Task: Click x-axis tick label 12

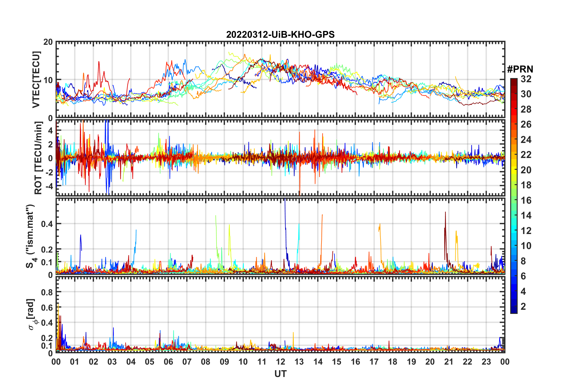Action: (x=280, y=362)
